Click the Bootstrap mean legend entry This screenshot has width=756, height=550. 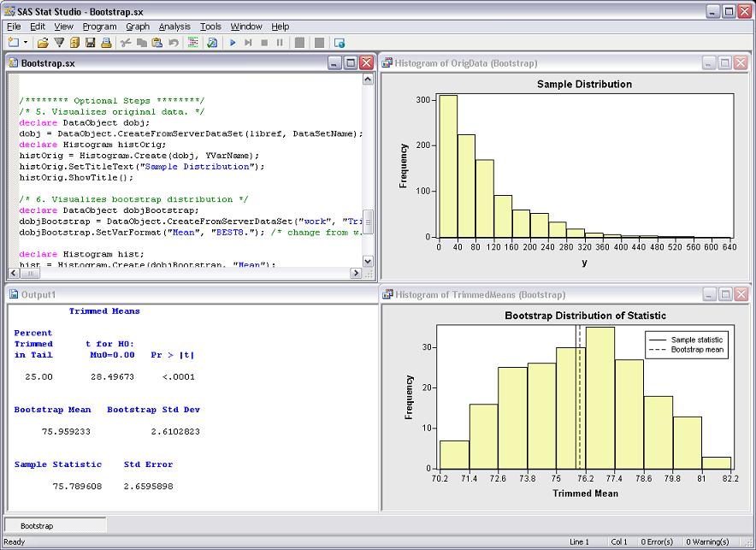699,351
